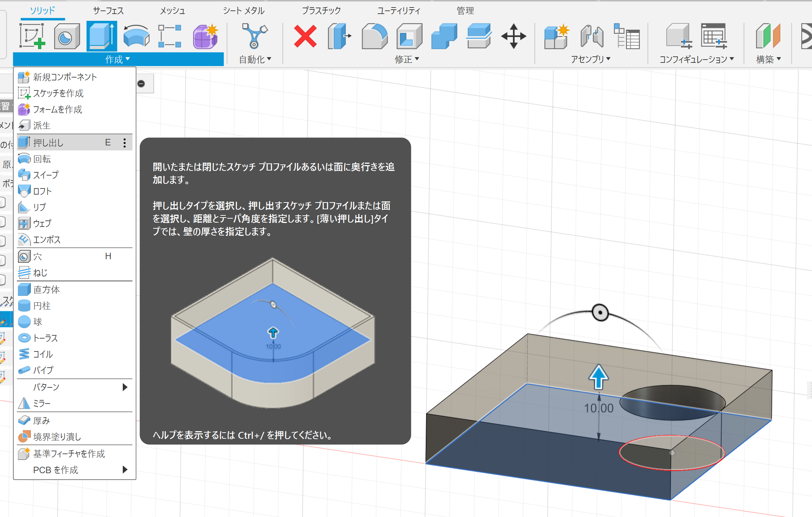The image size is (812, 517).
Task: Choose スケッチを作成 menu entry
Action: click(x=75, y=93)
